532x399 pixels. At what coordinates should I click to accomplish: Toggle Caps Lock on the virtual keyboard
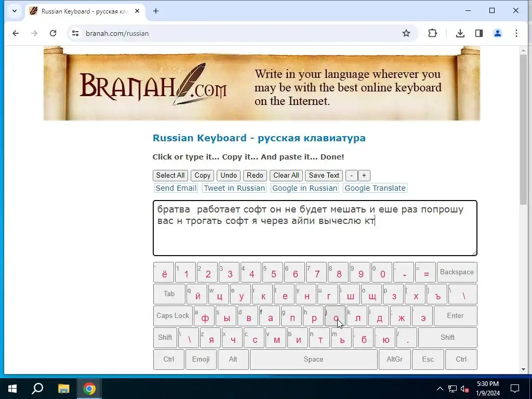pos(172,315)
